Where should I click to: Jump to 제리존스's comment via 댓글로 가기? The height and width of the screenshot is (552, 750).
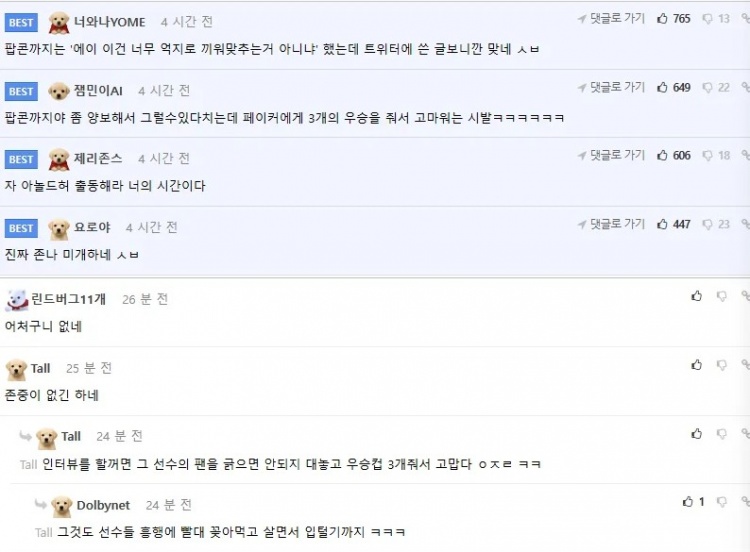tap(611, 156)
